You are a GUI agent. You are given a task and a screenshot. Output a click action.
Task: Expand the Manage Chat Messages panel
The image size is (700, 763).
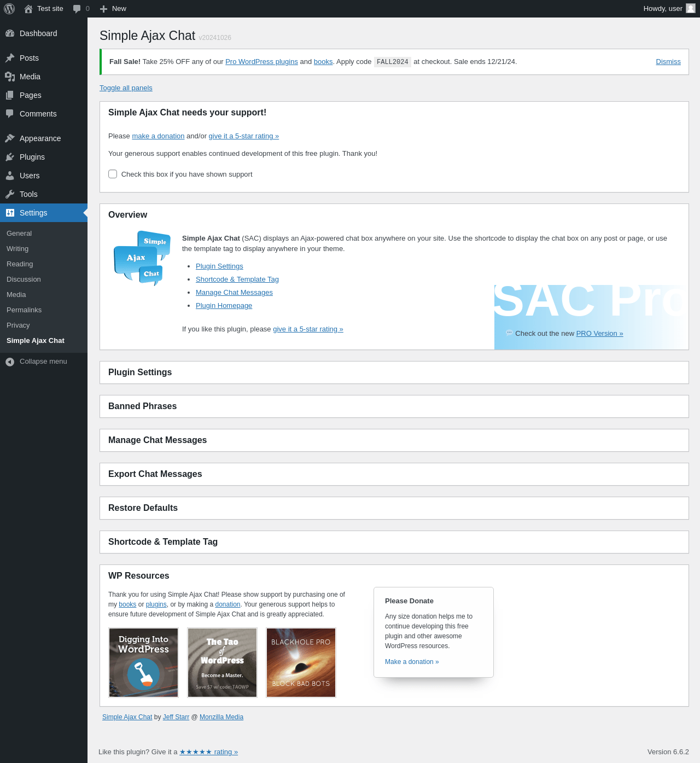[x=394, y=440]
